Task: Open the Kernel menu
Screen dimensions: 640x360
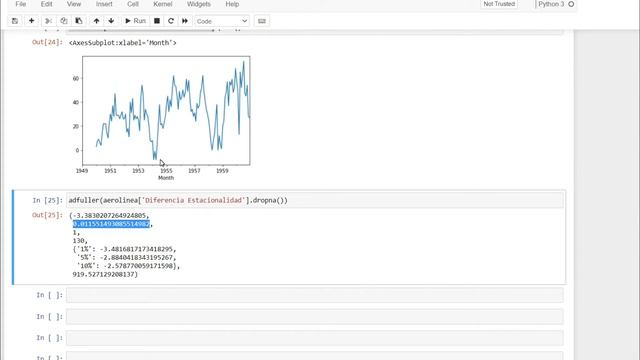Action: click(x=162, y=4)
